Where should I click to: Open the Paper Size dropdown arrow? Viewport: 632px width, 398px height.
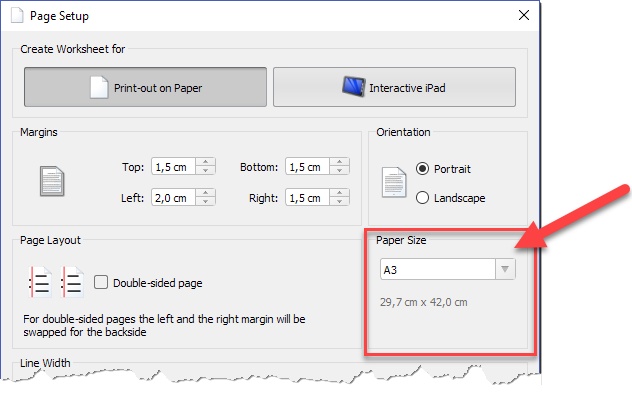(505, 269)
